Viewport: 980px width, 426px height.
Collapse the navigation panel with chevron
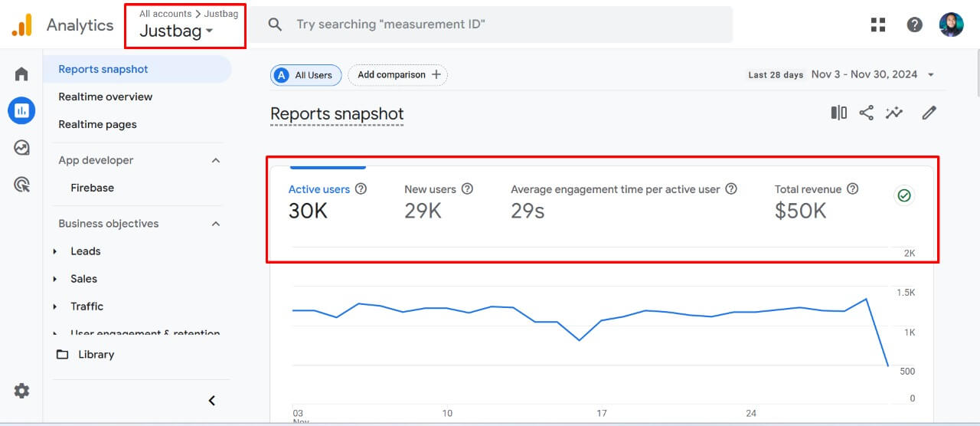point(212,401)
